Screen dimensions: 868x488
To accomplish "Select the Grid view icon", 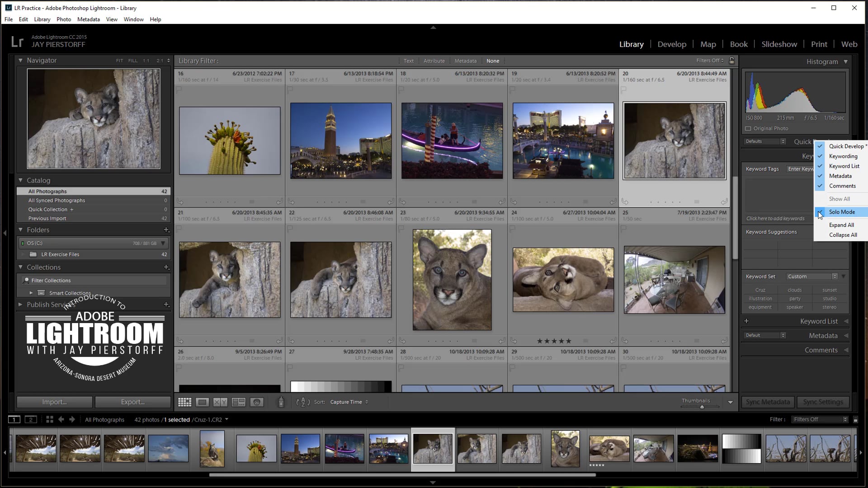I will (184, 402).
